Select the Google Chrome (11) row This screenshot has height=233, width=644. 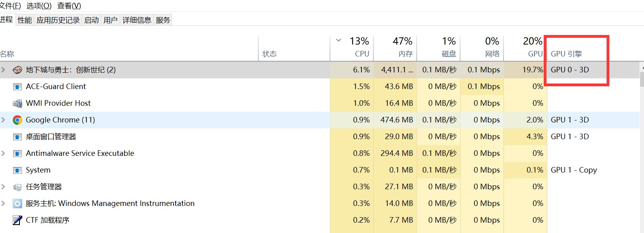click(320, 120)
